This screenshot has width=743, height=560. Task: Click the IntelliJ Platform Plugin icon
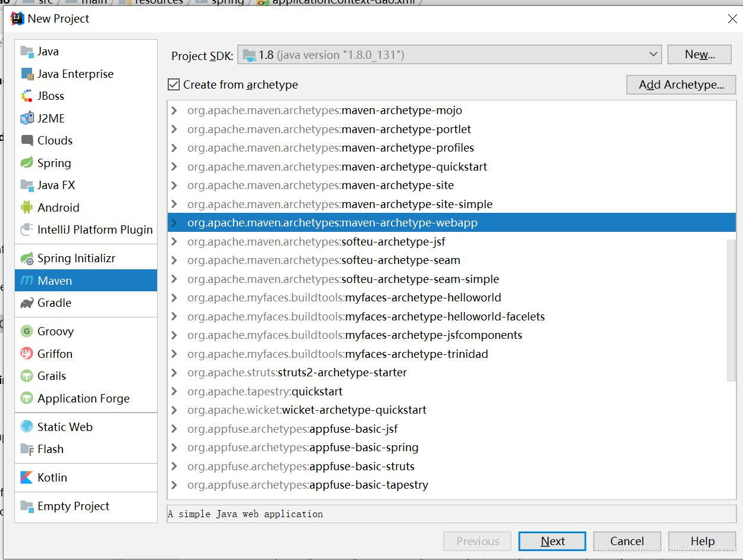(x=27, y=229)
